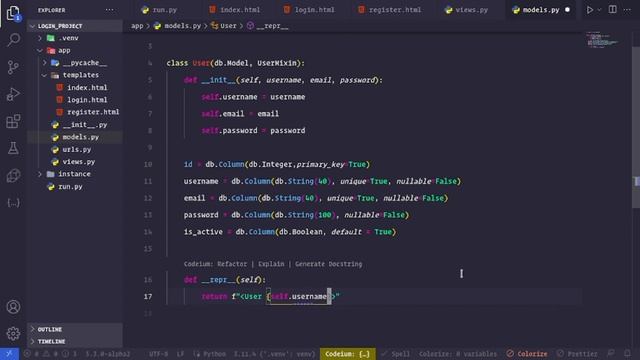
Task: Click the Spell status bar item
Action: [x=395, y=354]
